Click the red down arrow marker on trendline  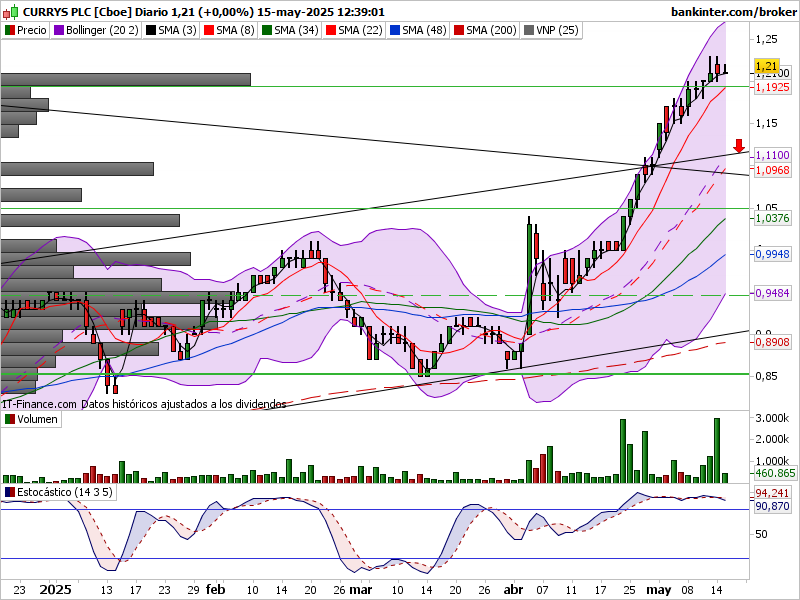pyautogui.click(x=739, y=145)
